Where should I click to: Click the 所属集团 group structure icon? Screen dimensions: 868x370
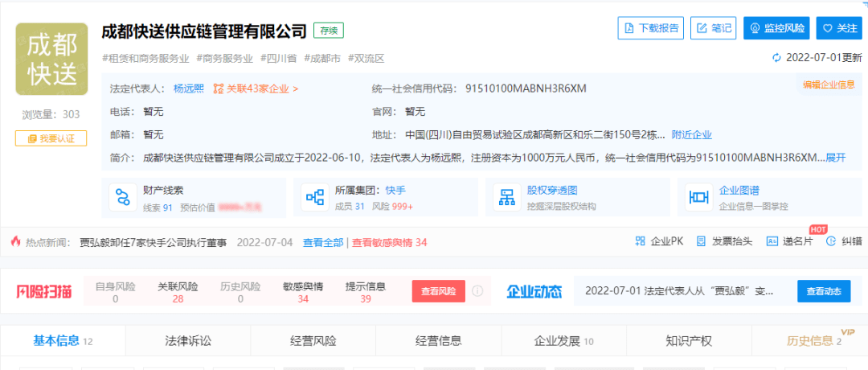coord(314,198)
